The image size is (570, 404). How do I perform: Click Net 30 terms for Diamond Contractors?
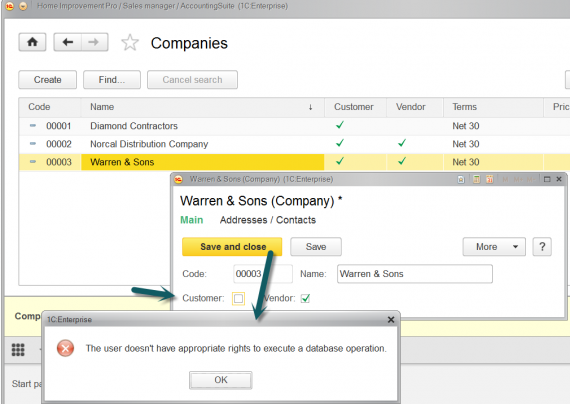pyautogui.click(x=466, y=126)
